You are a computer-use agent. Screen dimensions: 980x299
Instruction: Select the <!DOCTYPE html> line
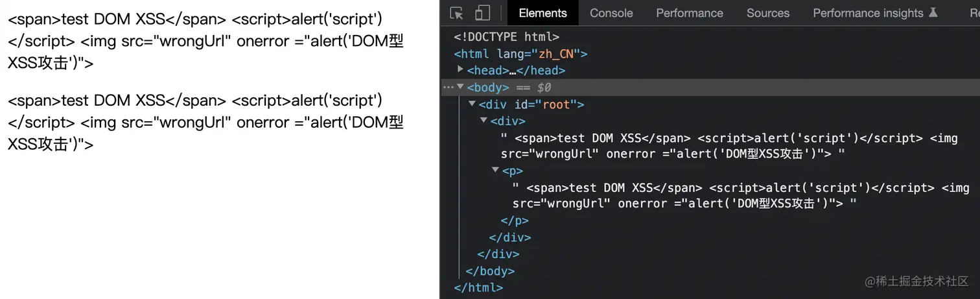coord(506,37)
